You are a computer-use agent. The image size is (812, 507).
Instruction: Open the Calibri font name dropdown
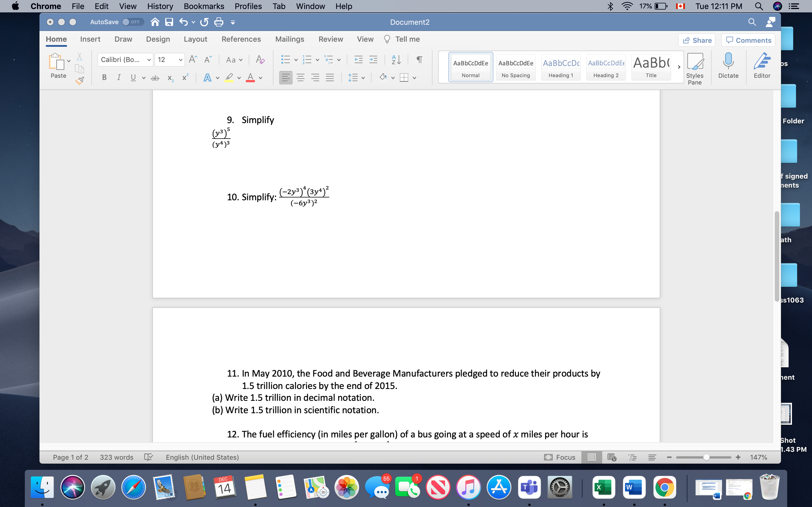click(x=149, y=60)
